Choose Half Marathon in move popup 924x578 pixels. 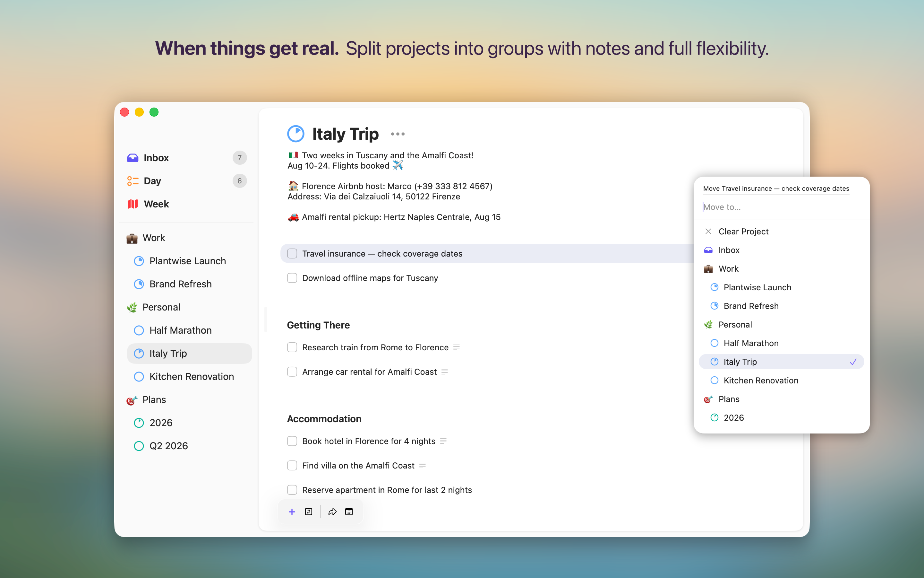coord(781,343)
